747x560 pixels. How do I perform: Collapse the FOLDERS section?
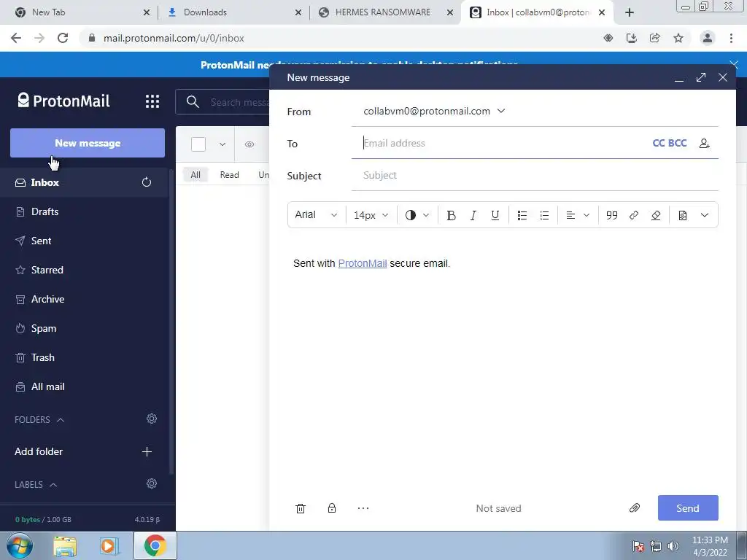point(39,420)
